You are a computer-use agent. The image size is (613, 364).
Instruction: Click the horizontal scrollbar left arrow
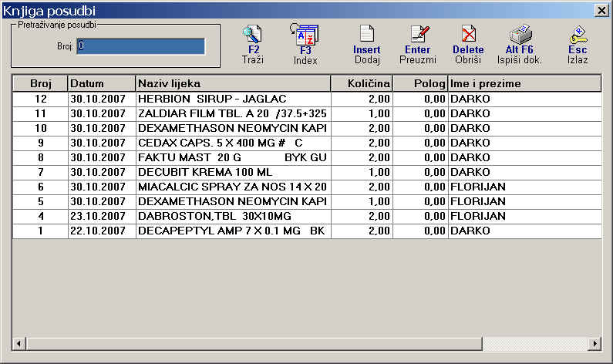19,344
